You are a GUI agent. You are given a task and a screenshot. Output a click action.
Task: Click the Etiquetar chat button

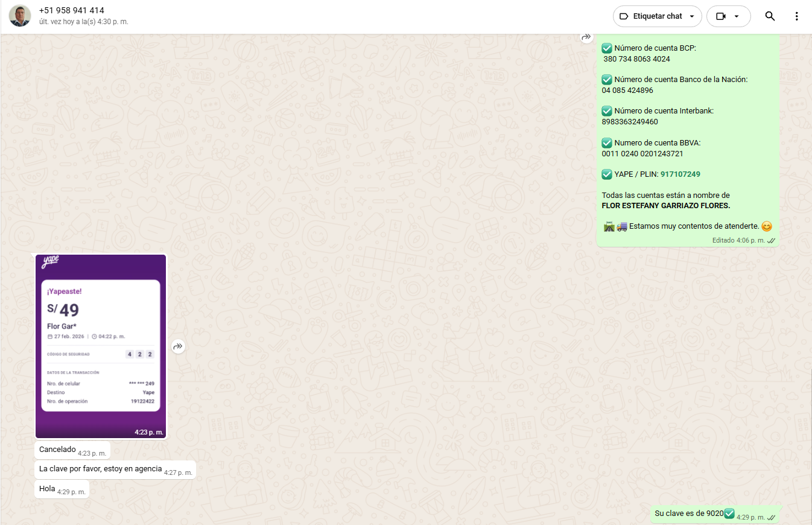pos(657,16)
